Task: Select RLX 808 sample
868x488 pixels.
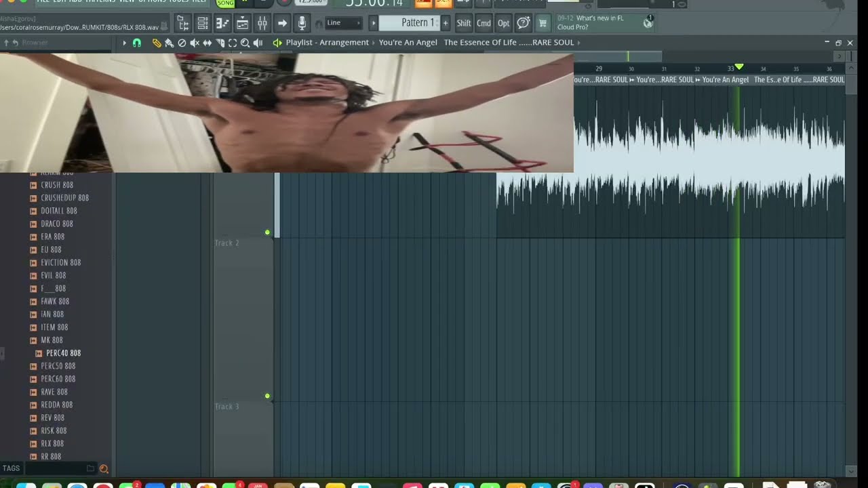Action: tap(52, 443)
